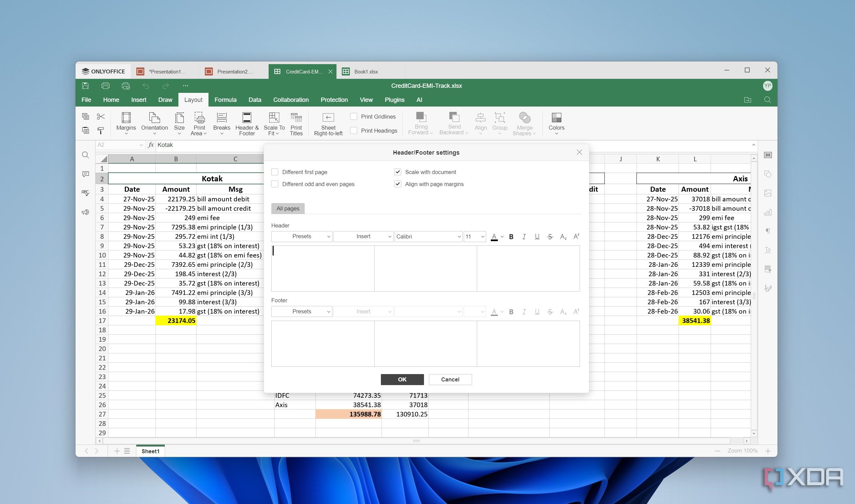Viewport: 855px width, 504px height.
Task: Open the Header Insert dropdown
Action: point(363,236)
